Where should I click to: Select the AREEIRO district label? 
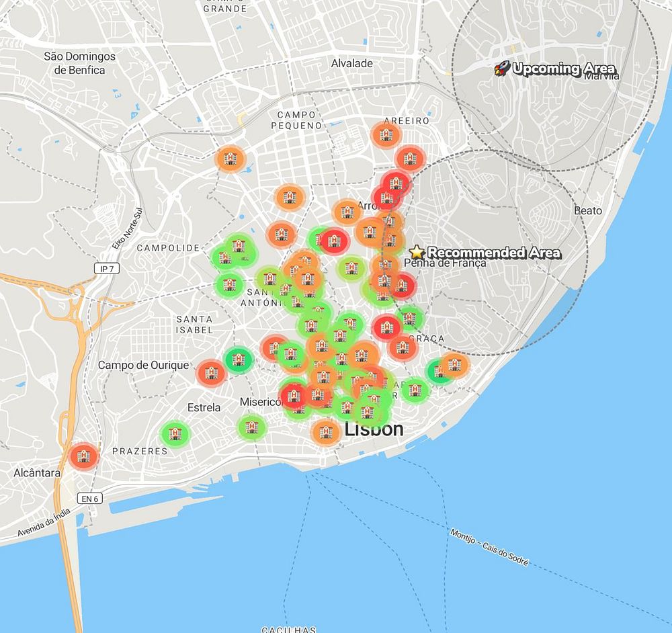407,121
